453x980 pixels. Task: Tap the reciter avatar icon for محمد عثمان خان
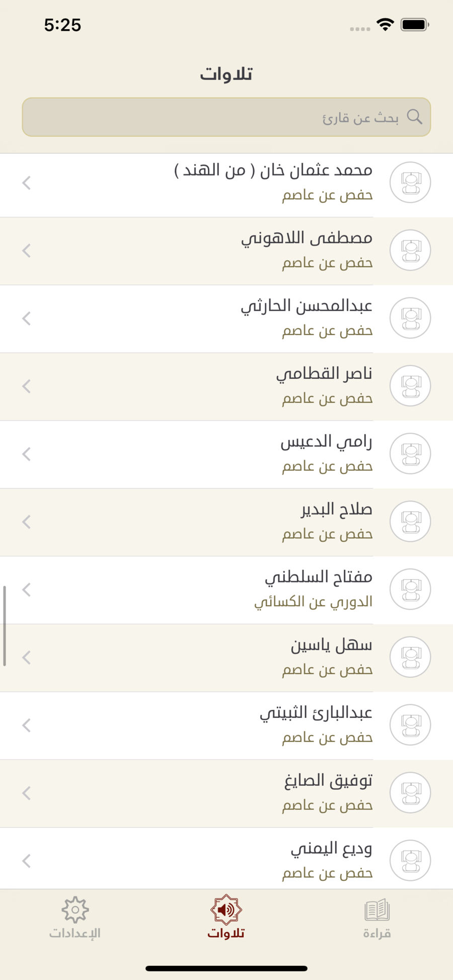[410, 182]
